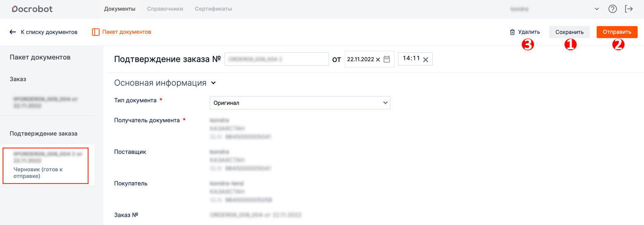Viewport: 644px width, 225px height.
Task: Collapse the Основная информация section
Action: 213,83
